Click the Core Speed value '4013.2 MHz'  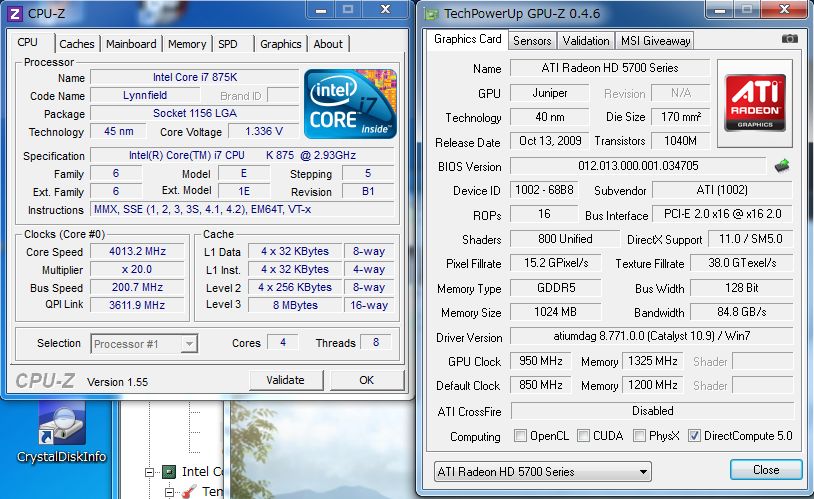coord(137,251)
